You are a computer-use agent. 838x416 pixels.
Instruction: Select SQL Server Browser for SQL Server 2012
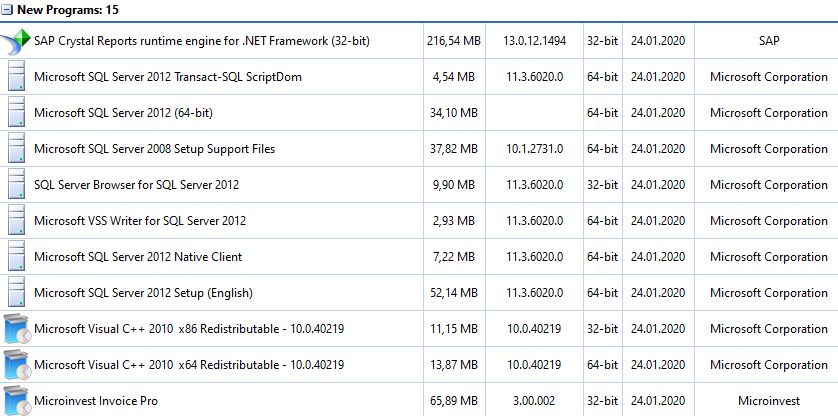click(x=136, y=184)
